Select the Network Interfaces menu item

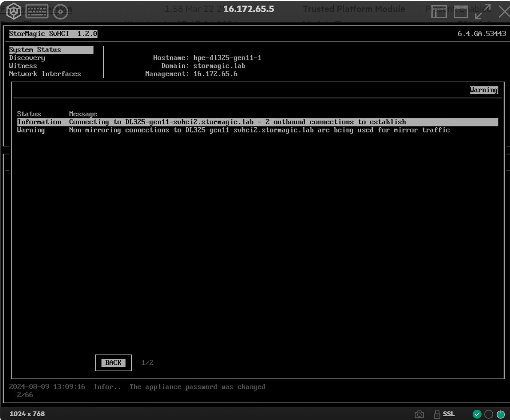coord(45,74)
